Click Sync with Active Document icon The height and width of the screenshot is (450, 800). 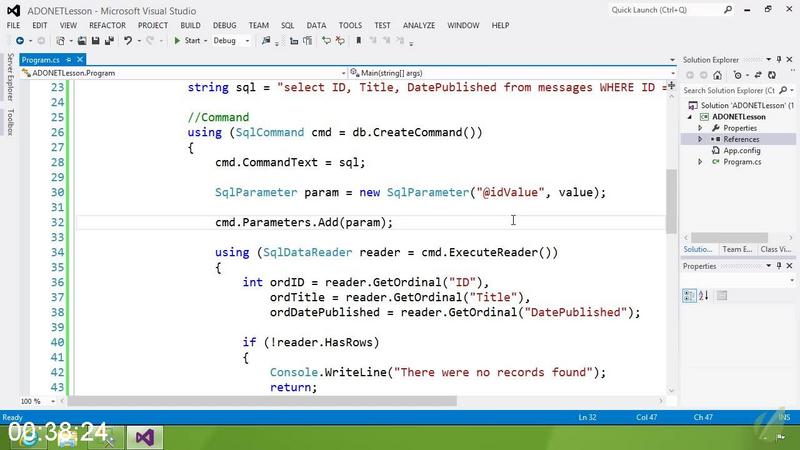click(x=758, y=75)
